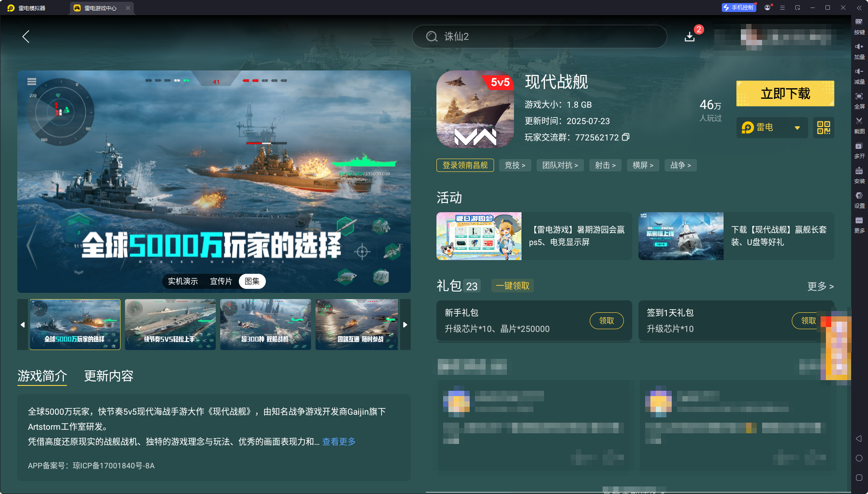
Task: Tap the Android back triangle in sidebar
Action: point(859,439)
